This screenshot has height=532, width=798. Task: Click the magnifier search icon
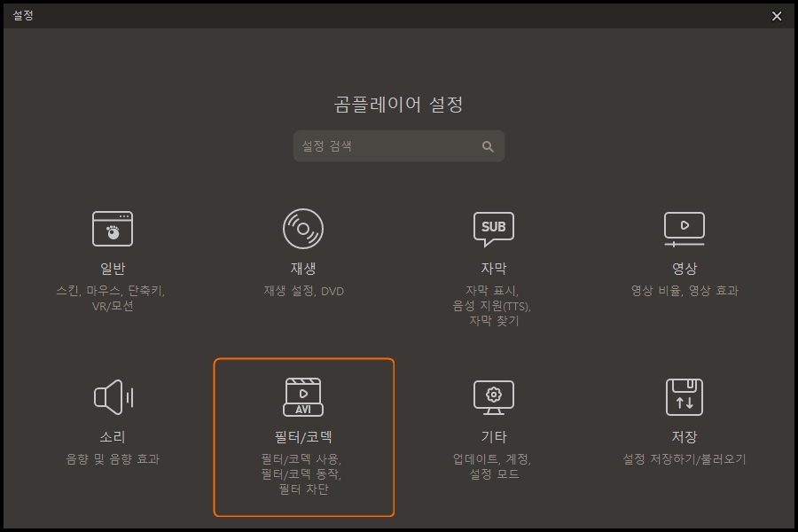click(x=488, y=146)
